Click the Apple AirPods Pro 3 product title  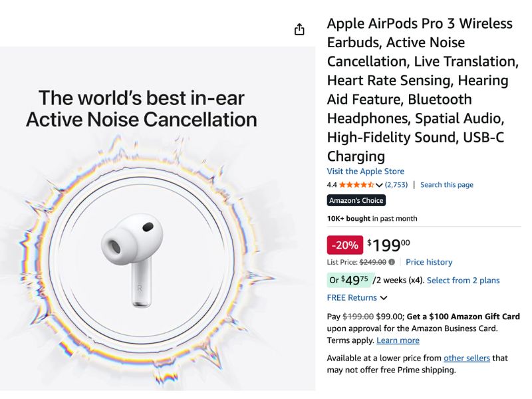[x=420, y=89]
